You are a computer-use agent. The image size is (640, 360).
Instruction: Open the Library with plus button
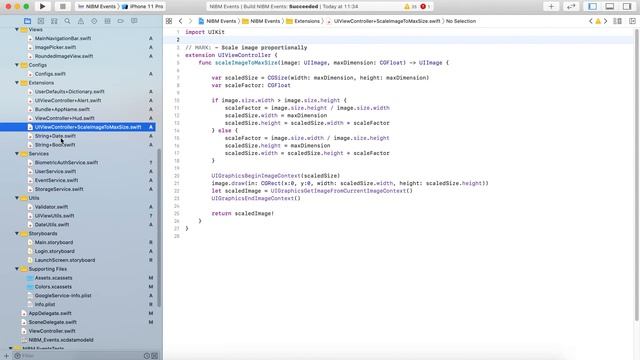[x=551, y=6]
